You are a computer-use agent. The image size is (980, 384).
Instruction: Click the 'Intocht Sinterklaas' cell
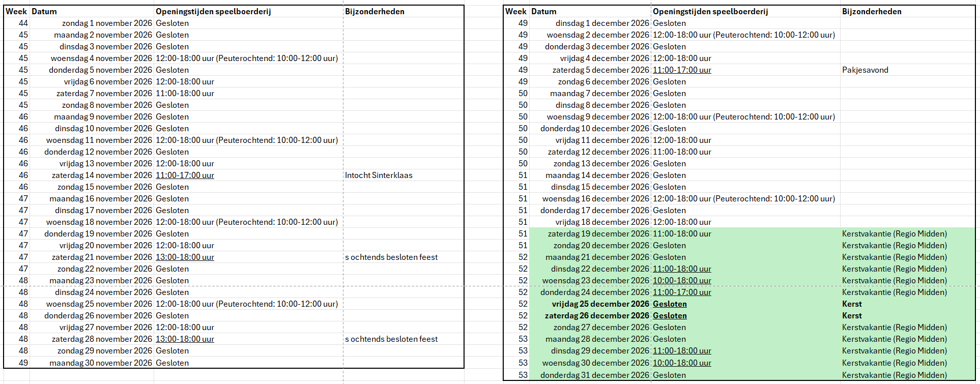click(379, 175)
